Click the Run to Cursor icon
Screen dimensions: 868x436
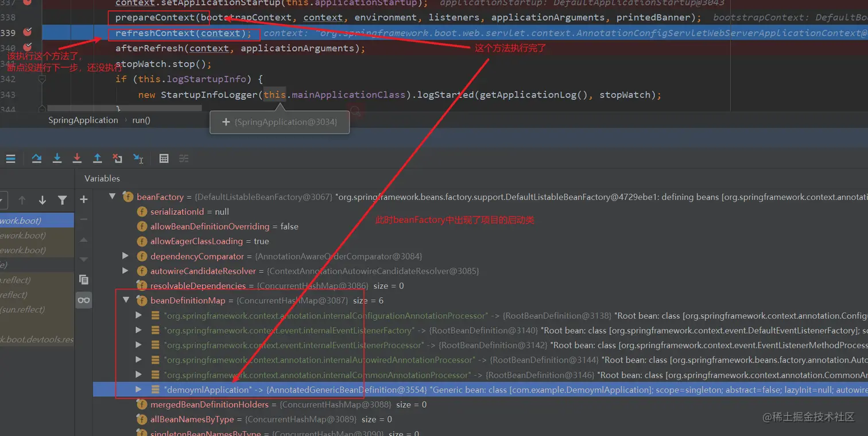coord(138,159)
